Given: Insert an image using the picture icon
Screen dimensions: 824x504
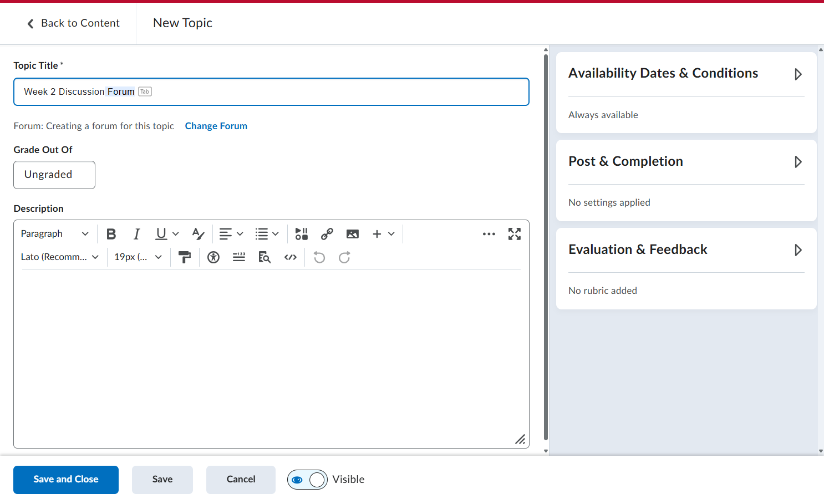Looking at the screenshot, I should click(x=353, y=234).
